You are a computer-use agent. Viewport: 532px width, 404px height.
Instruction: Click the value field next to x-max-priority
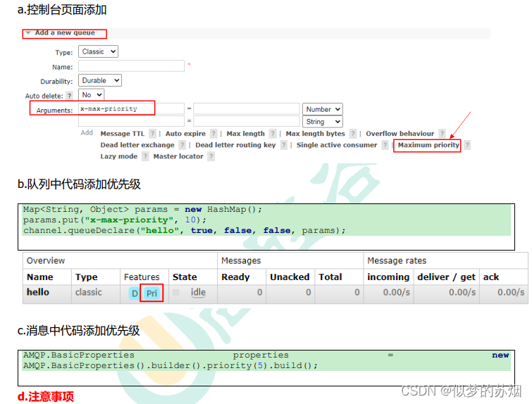pyautogui.click(x=247, y=109)
